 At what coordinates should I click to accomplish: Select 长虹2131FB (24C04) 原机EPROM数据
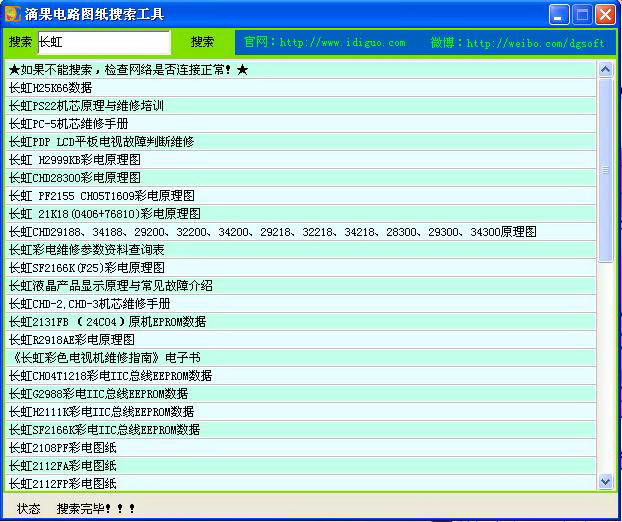tap(300, 322)
